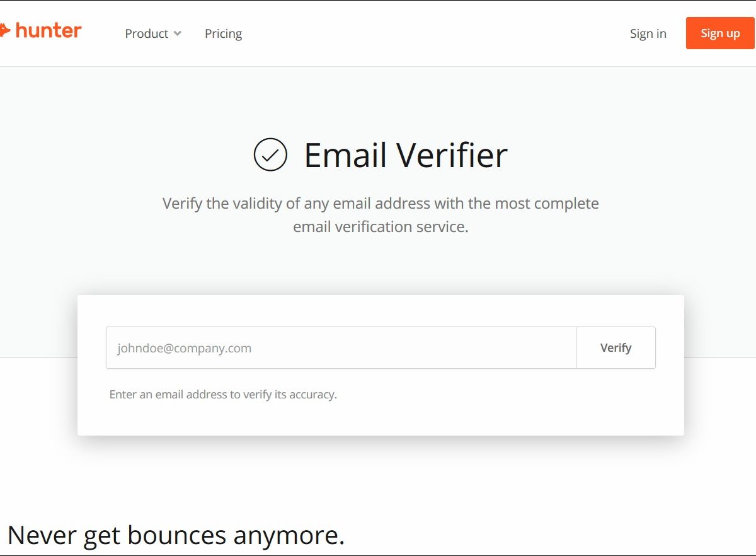756x556 pixels.
Task: Click the Sign in link
Action: (x=648, y=33)
